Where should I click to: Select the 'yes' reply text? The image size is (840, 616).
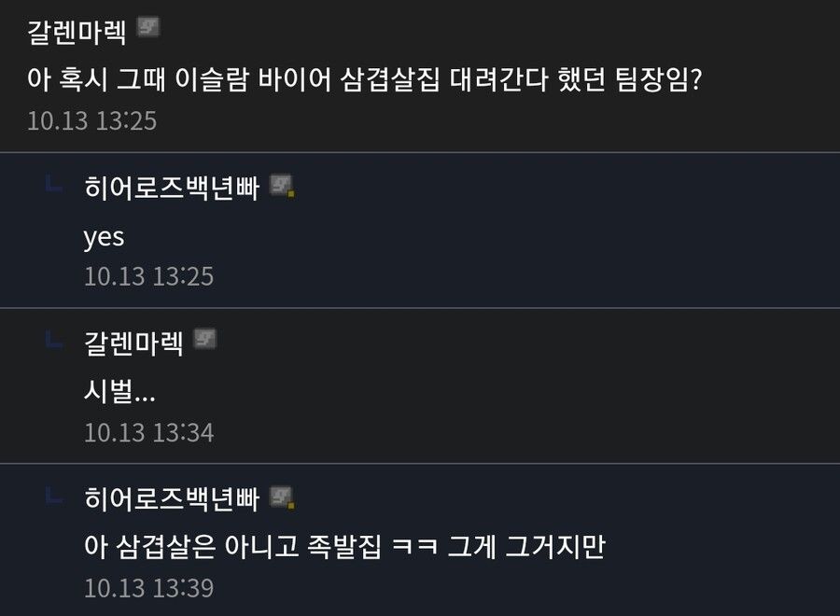(104, 237)
